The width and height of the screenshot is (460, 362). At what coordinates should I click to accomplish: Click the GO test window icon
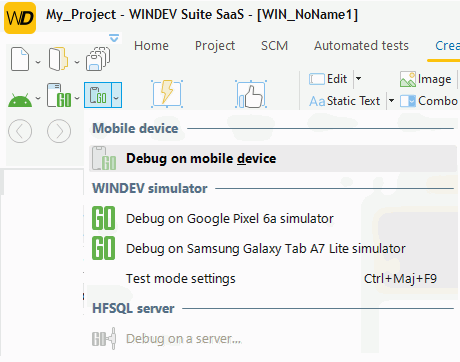coord(59,95)
